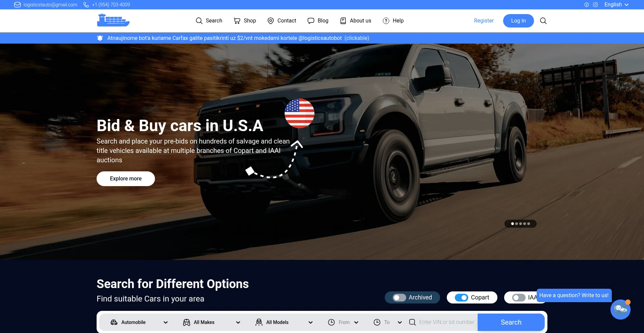Click the notification bell icon in banner
The width and height of the screenshot is (644, 333).
(100, 38)
